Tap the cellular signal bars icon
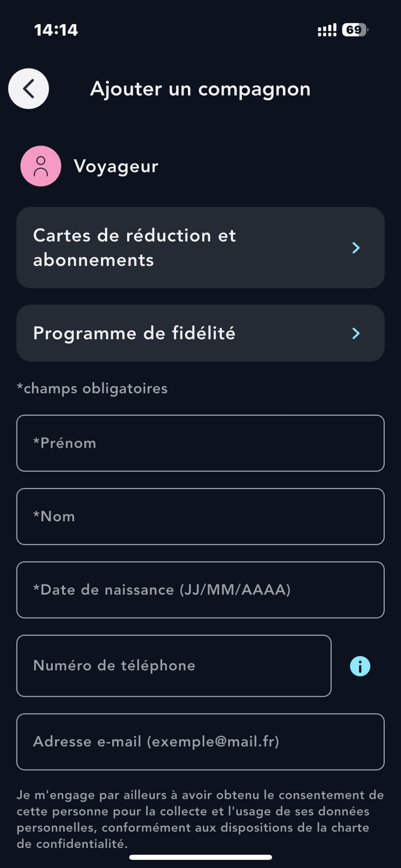Image resolution: width=401 pixels, height=868 pixels. 327,30
